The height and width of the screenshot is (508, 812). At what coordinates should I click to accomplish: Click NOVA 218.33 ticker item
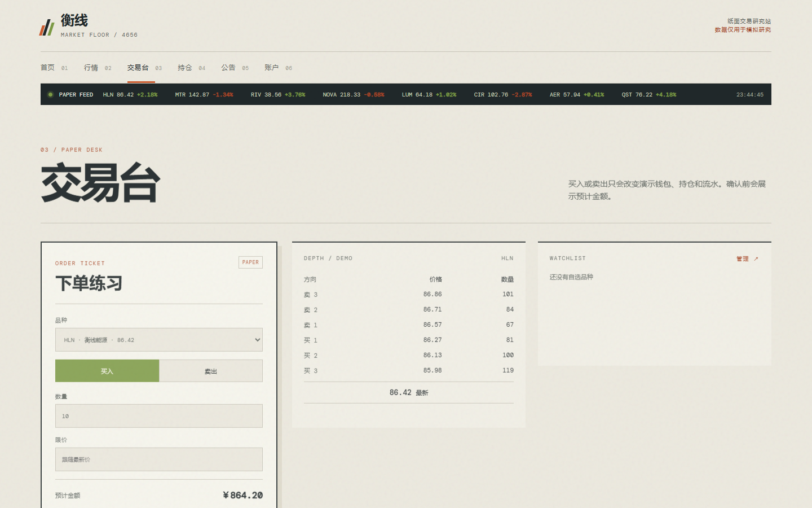(x=354, y=95)
